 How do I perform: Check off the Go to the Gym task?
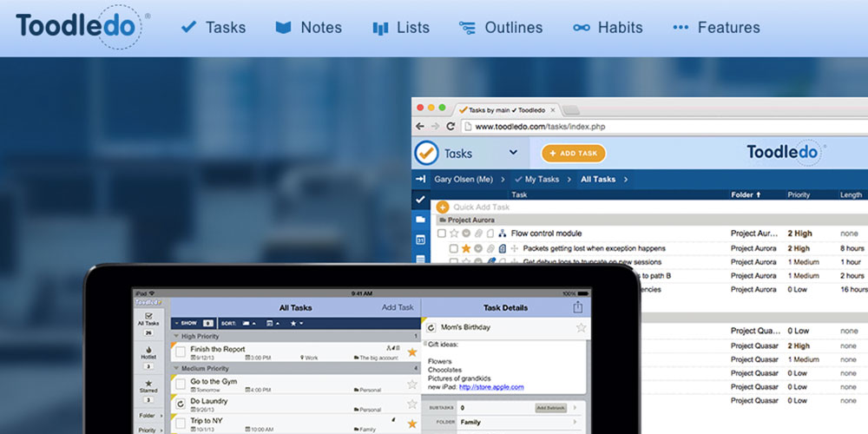181,385
